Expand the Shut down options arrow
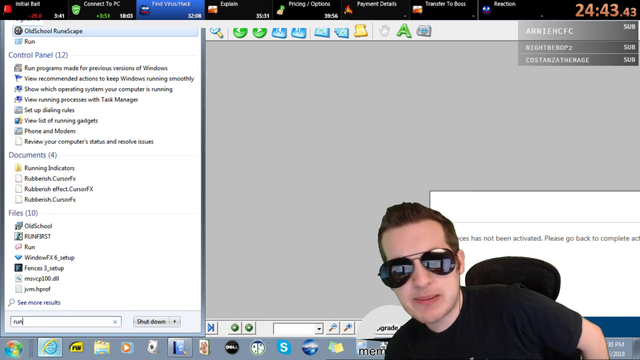The height and width of the screenshot is (360, 640). [175, 322]
